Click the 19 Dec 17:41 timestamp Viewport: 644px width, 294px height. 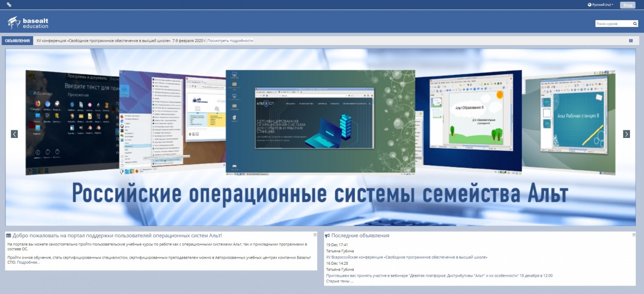tap(337, 245)
